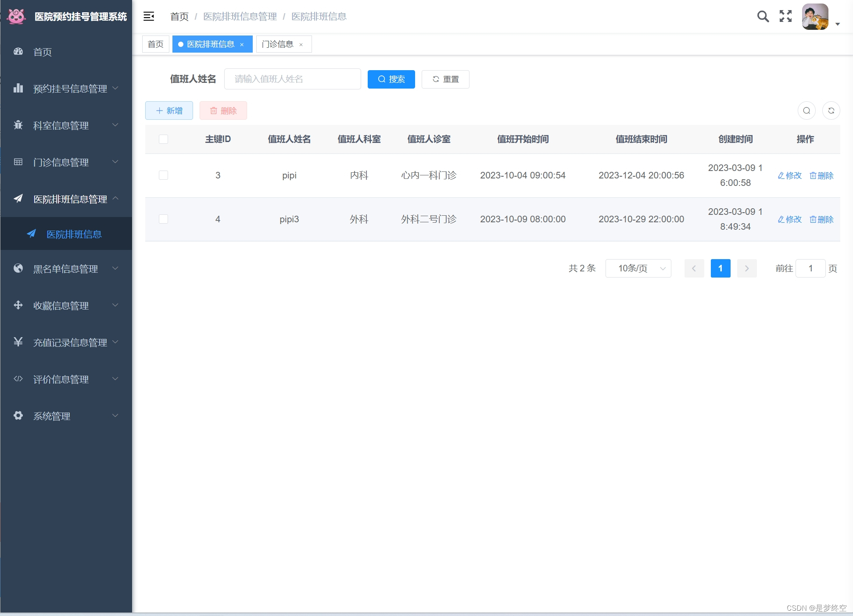Image resolution: width=853 pixels, height=616 pixels.
Task: Focus the 值班人姓名 input field
Action: [293, 79]
